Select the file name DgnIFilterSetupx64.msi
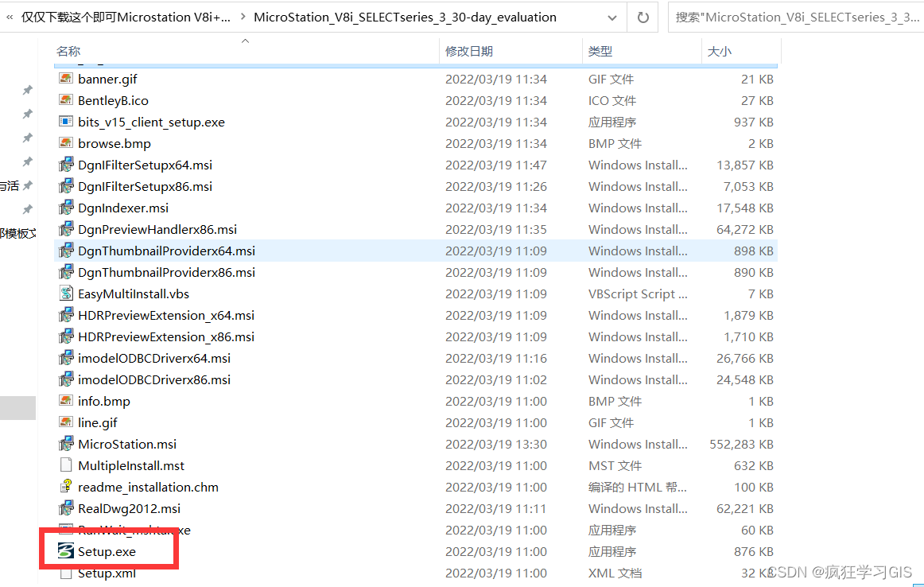Viewport: 924px width, 587px height. [145, 165]
